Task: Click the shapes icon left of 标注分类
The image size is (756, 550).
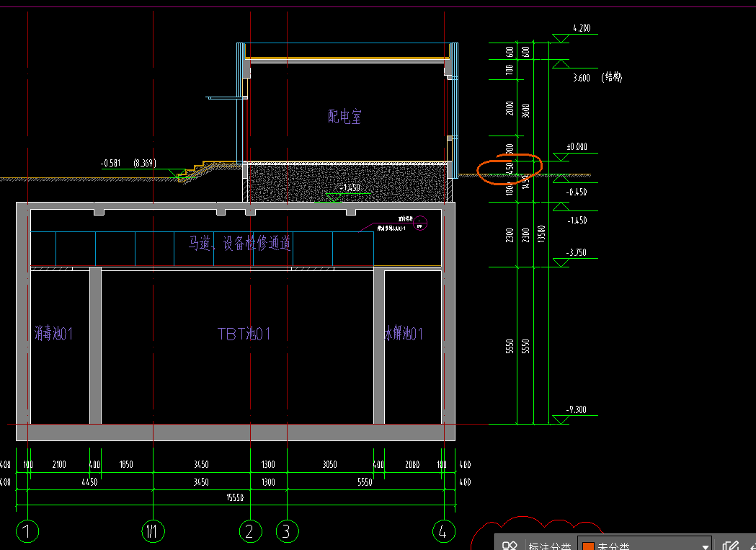Action: 509,545
